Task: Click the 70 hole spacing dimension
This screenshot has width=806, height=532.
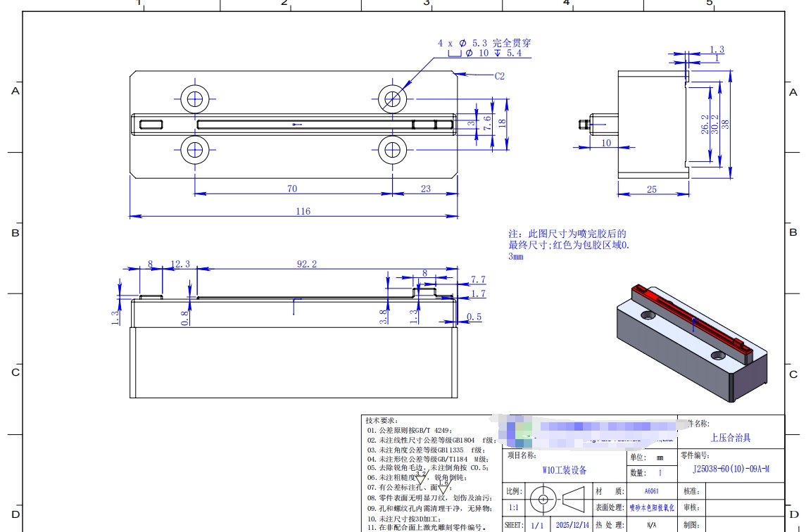Action: (291, 189)
